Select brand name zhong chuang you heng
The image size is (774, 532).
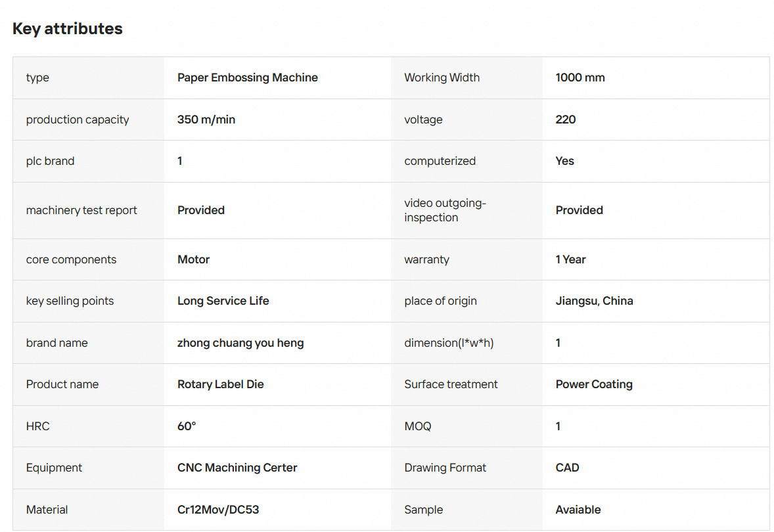click(240, 343)
